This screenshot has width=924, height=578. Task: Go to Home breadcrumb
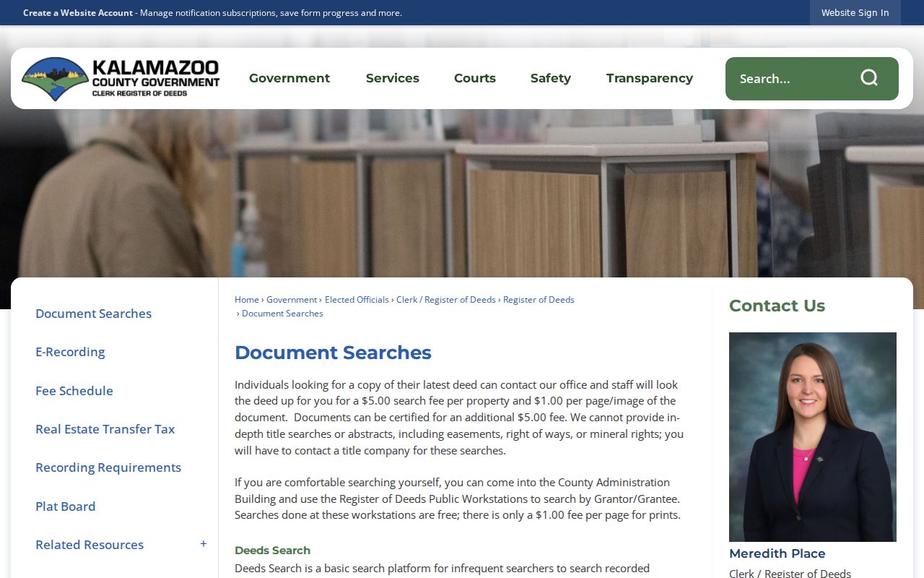[x=247, y=300]
